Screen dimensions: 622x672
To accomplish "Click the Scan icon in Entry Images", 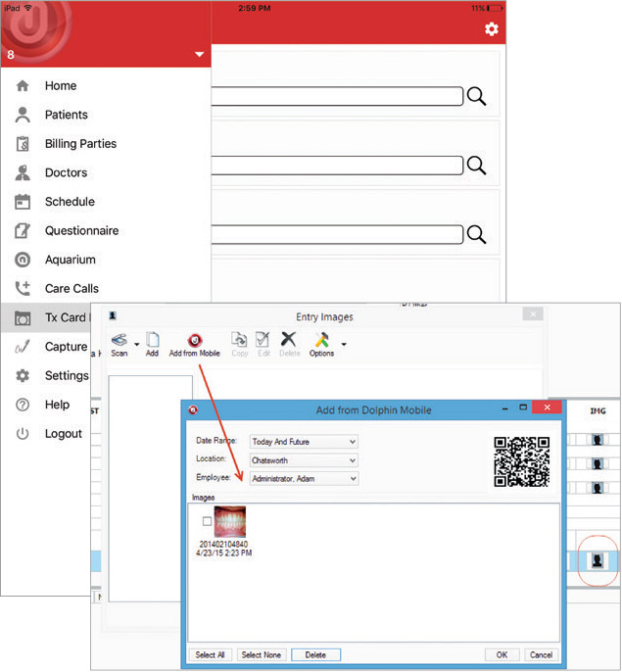I will [x=120, y=340].
